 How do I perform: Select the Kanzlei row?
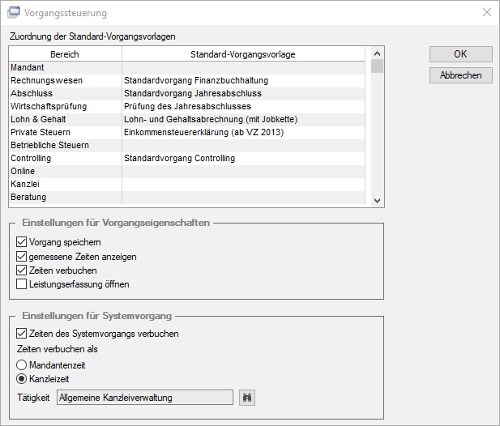(187, 184)
